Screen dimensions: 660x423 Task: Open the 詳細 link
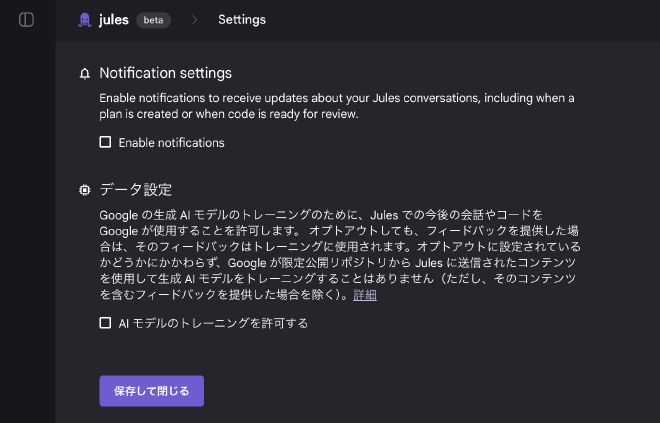click(x=365, y=295)
